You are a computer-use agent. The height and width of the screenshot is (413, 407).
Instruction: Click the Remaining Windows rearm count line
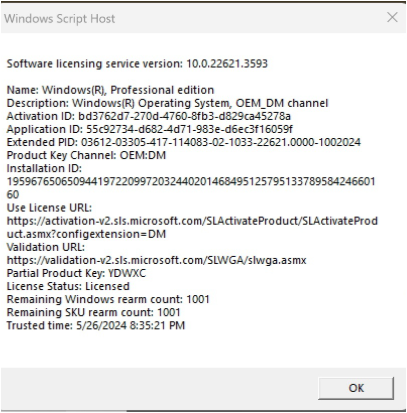pyautogui.click(x=108, y=299)
